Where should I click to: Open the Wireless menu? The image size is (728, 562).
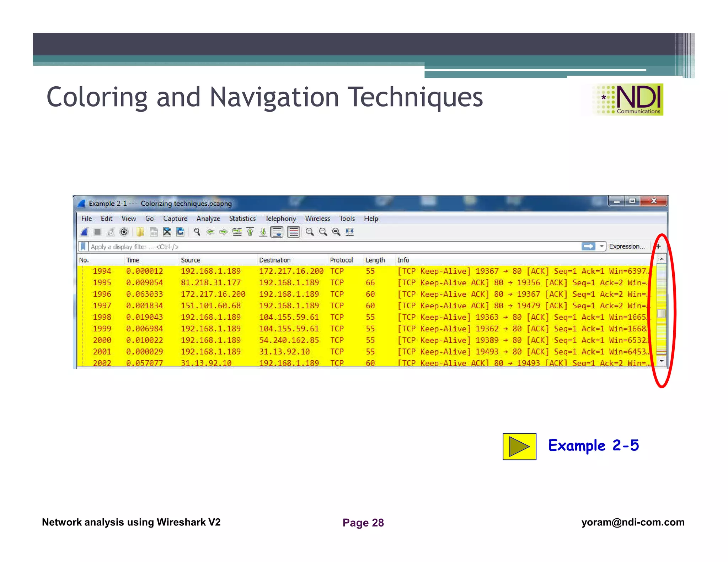317,218
